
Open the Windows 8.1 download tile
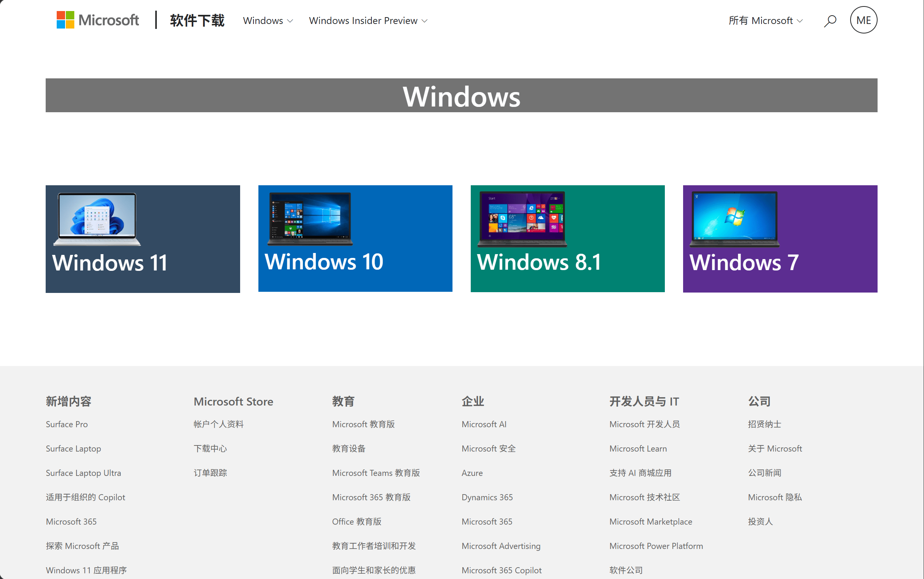[x=568, y=239]
